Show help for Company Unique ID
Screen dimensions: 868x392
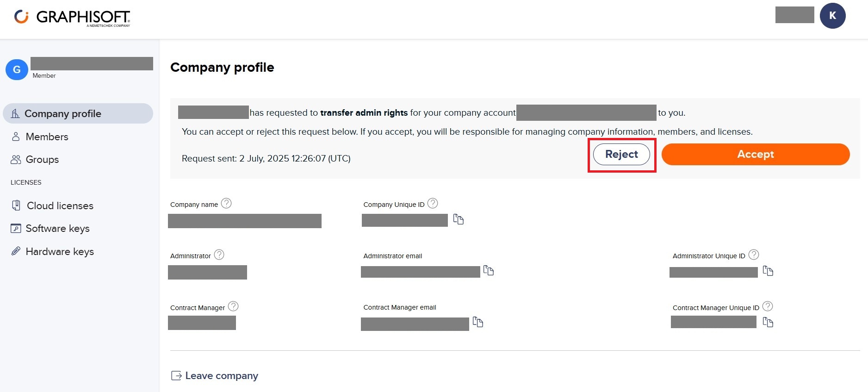[x=433, y=203]
